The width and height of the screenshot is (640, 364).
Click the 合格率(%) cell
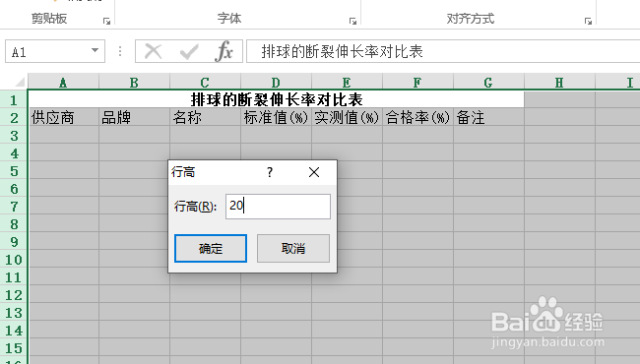click(x=417, y=117)
